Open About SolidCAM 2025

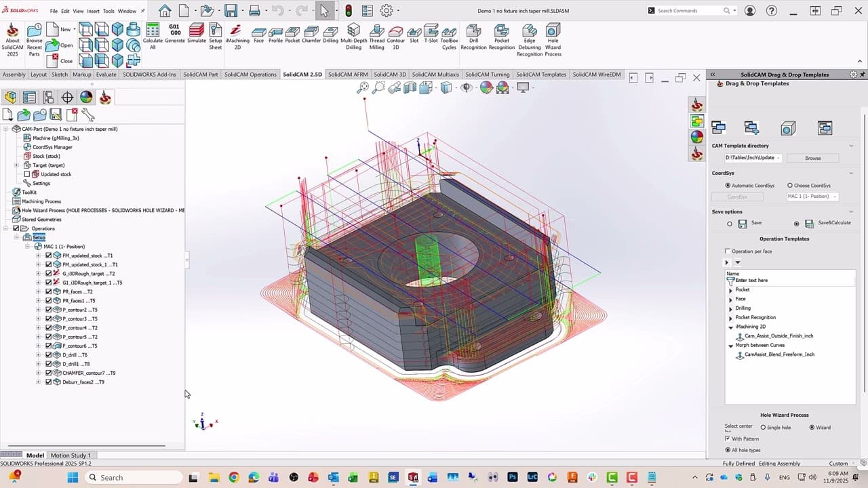pyautogui.click(x=12, y=39)
